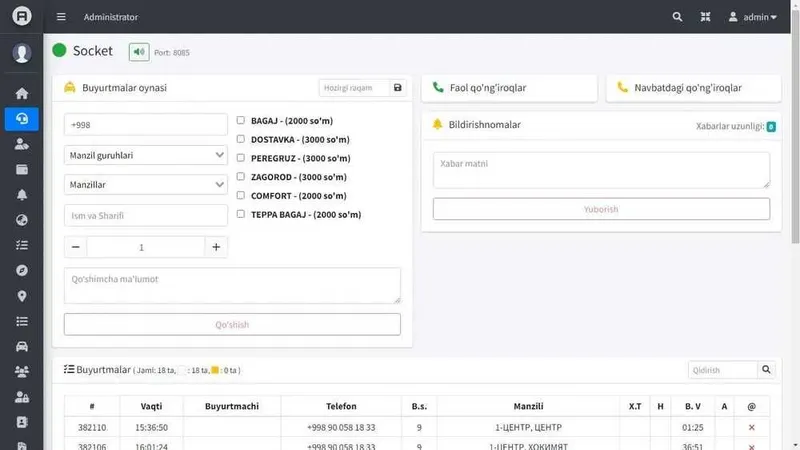The width and height of the screenshot is (800, 450).
Task: Click the Bildirishnomalar bell icon
Action: 437,124
